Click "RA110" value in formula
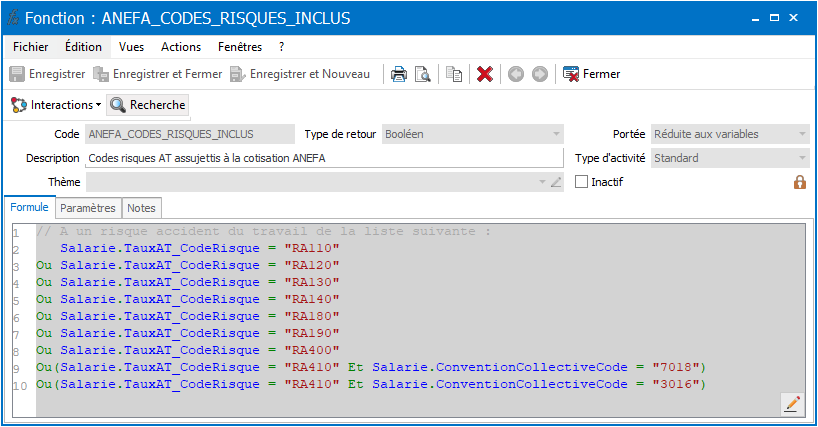 coord(312,248)
